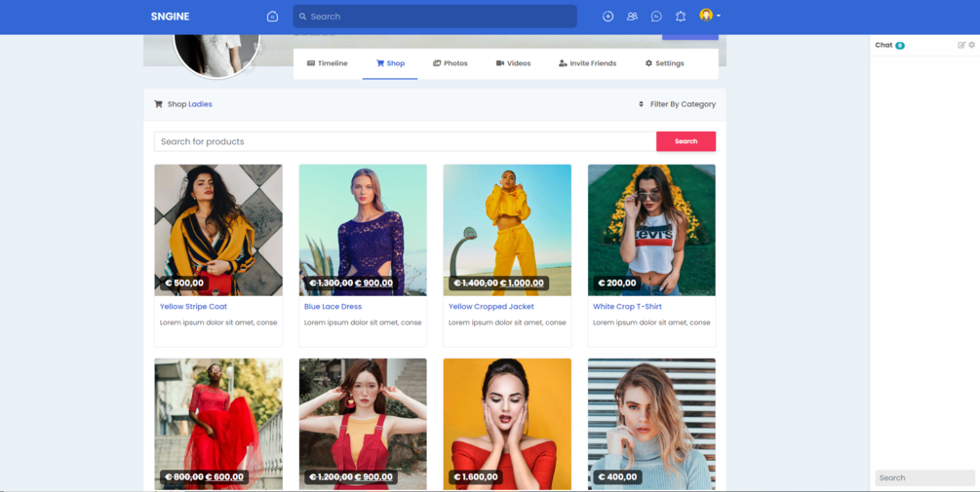Click the shopping cart icon beside Shop Ladies

coord(158,104)
